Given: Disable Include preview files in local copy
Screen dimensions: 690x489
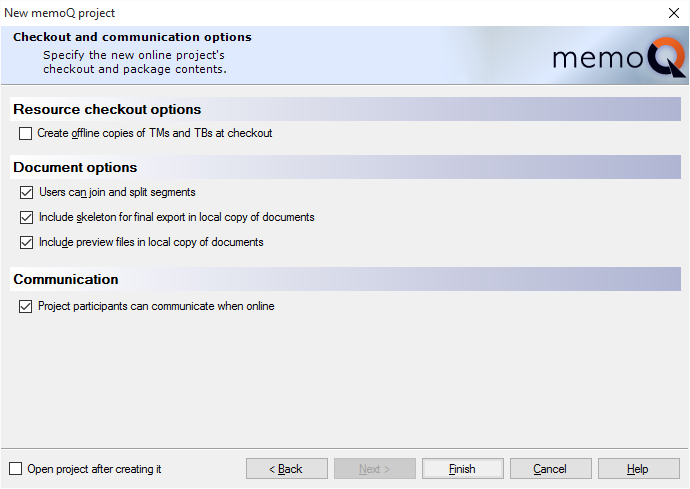Looking at the screenshot, I should tap(26, 243).
